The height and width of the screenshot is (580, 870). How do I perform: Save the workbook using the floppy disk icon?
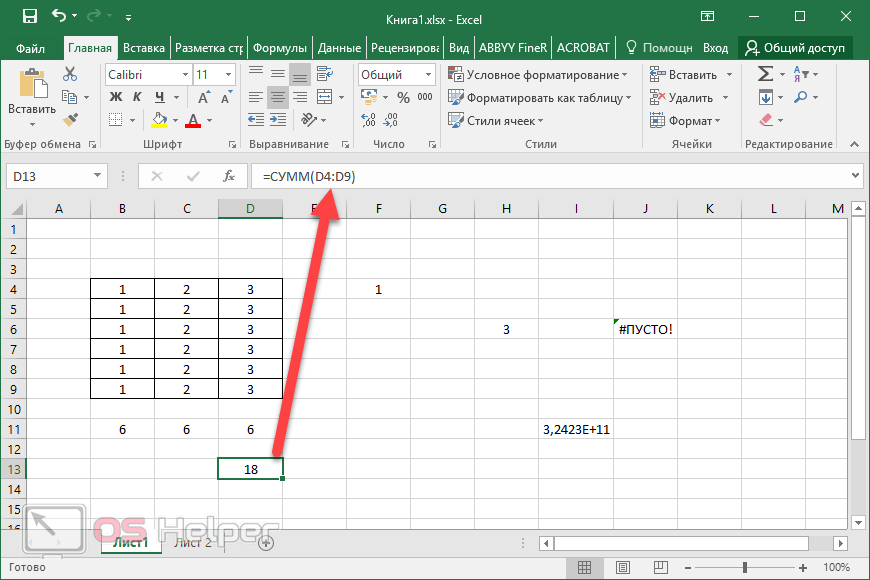(30, 16)
